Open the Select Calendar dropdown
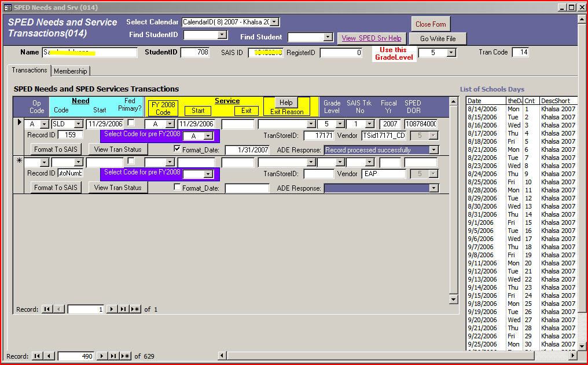 click(274, 22)
